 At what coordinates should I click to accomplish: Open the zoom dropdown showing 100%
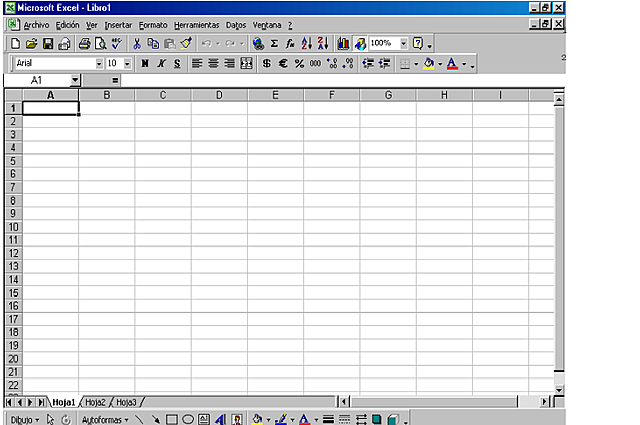tap(404, 43)
